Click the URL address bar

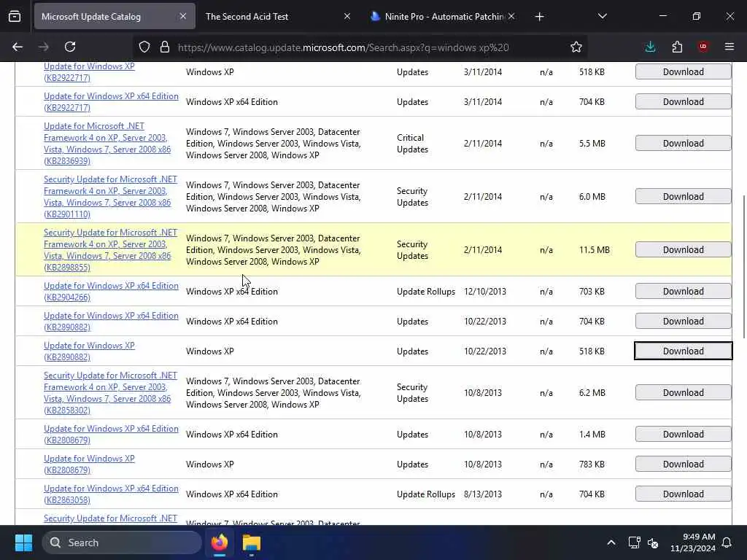pyautogui.click(x=362, y=47)
